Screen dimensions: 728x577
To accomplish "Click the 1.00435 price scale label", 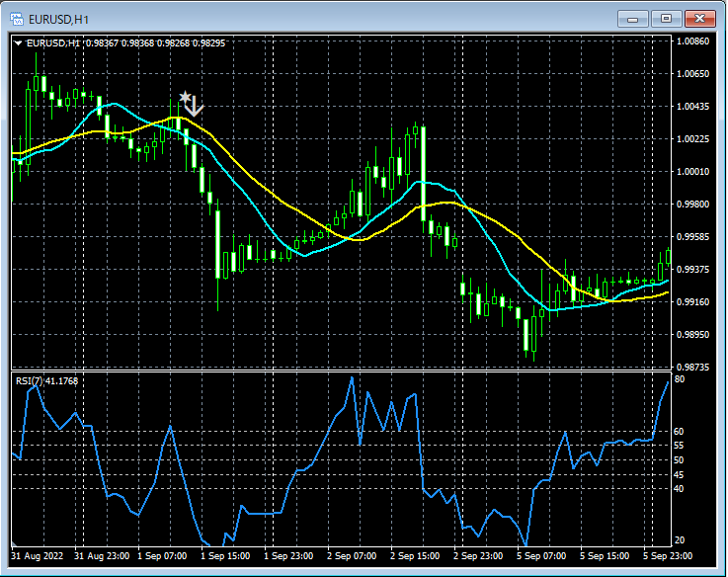I will [692, 107].
